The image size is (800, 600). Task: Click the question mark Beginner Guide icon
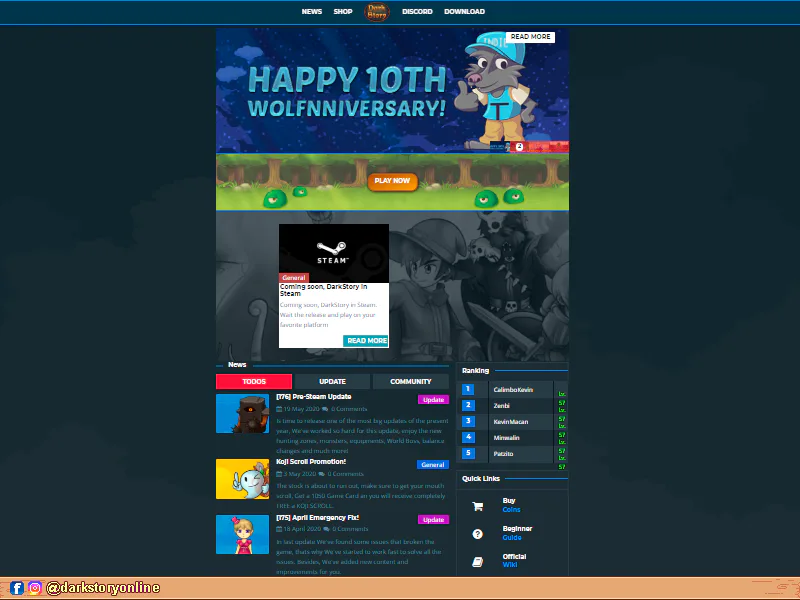(x=478, y=534)
